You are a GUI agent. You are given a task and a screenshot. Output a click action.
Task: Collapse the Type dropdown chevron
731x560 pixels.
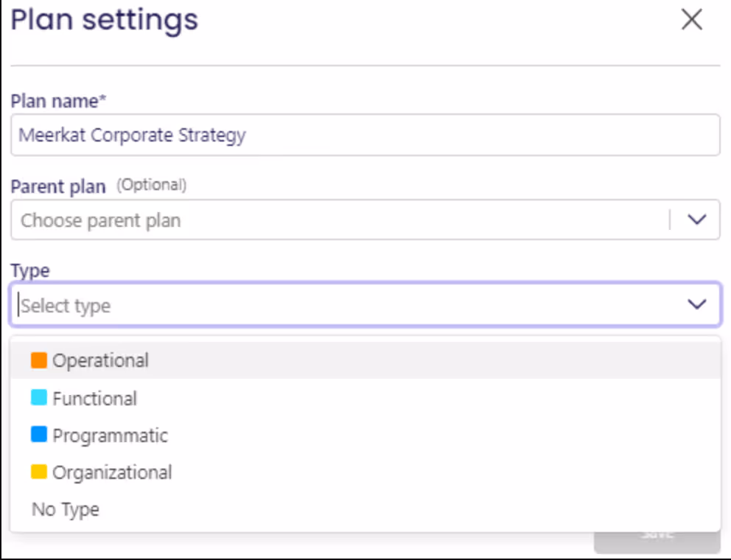(x=696, y=304)
